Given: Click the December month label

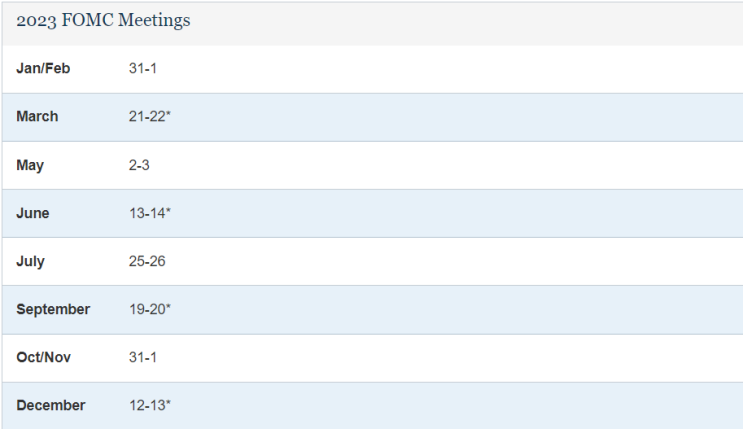Looking at the screenshot, I should click(x=51, y=405).
